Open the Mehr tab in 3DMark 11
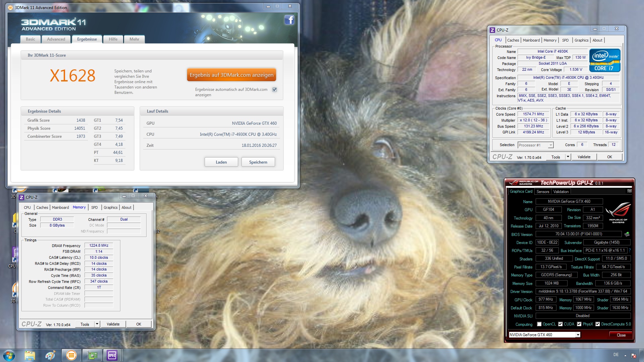This screenshot has width=644, height=362. [134, 39]
